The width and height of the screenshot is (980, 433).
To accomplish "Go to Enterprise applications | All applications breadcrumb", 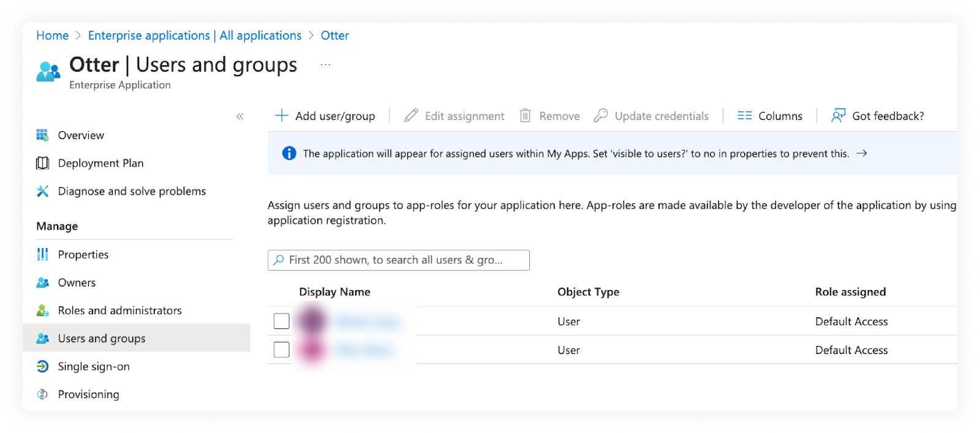I will tap(195, 36).
